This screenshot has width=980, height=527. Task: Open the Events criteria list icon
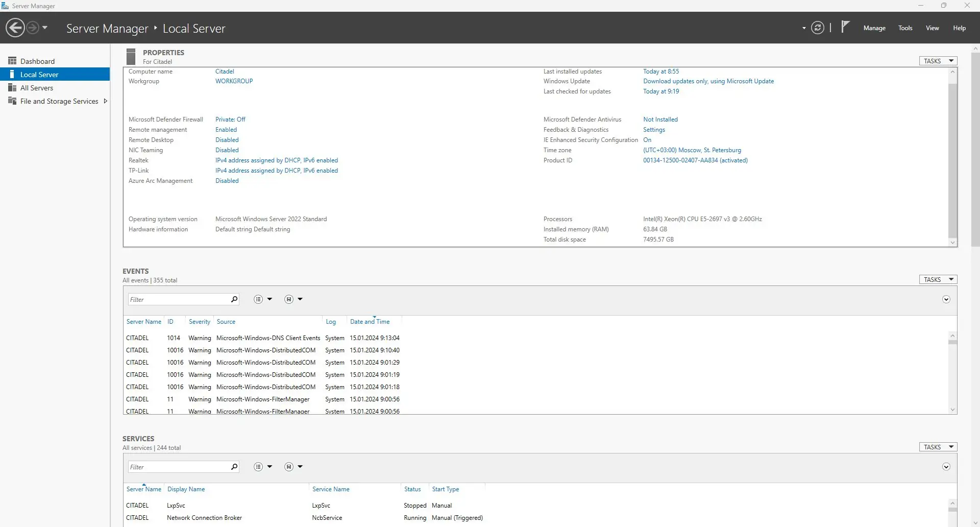click(258, 299)
